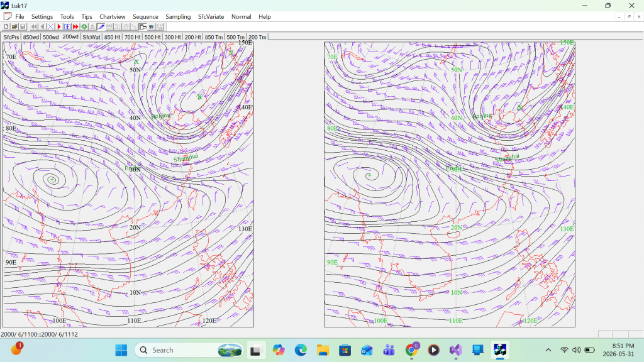Show hidden system tray icons chevron

point(548,350)
